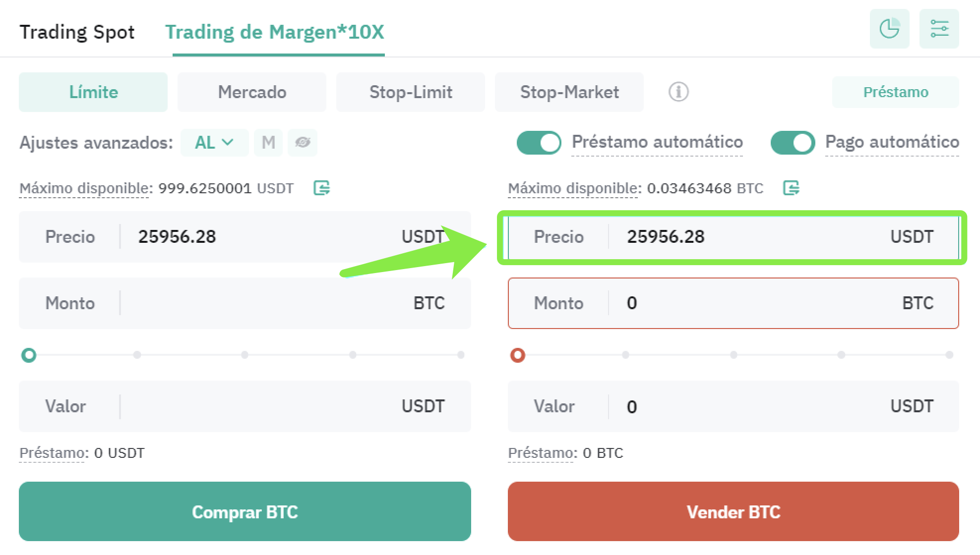Viewport: 980px width, 555px height.
Task: Click the order types info icon
Action: point(678,92)
